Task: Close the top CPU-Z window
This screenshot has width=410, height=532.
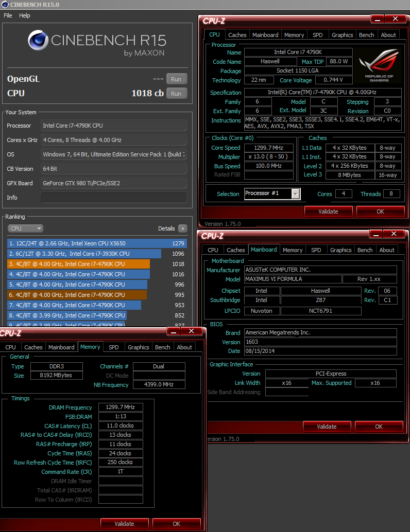Action: 396,19
